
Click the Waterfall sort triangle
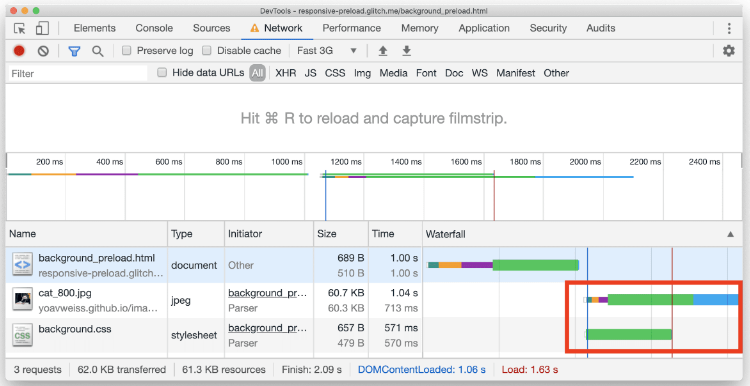[730, 234]
